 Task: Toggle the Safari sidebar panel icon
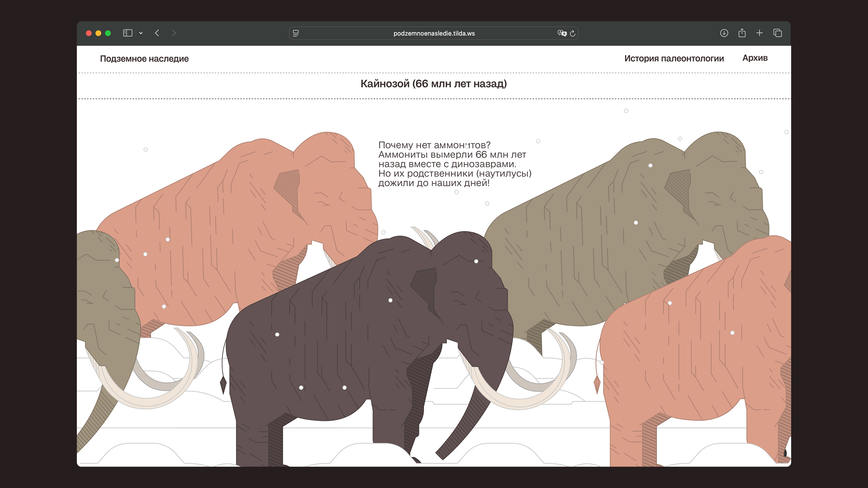(x=127, y=33)
